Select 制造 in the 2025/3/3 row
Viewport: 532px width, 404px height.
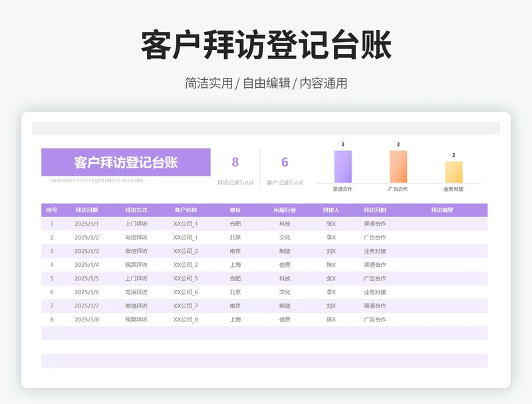pos(285,251)
